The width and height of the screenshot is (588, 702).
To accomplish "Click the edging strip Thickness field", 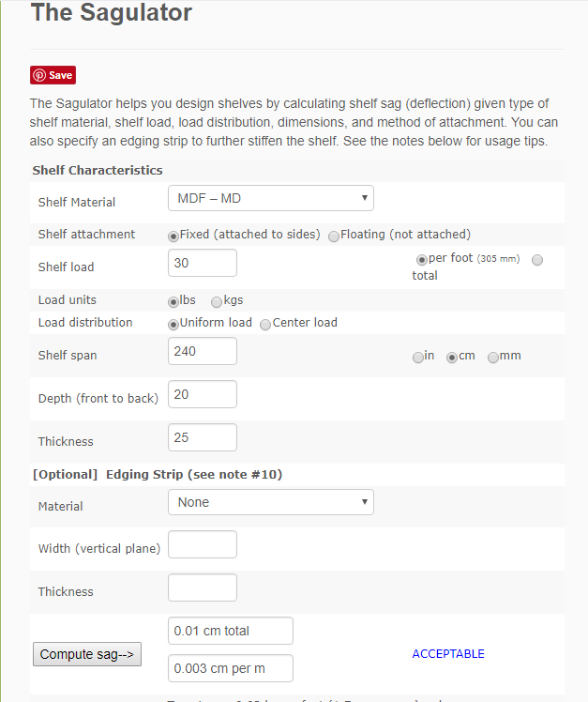I will click(203, 588).
